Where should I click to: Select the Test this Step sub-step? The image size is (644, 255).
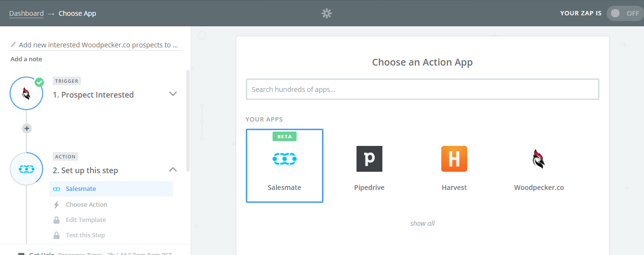click(x=85, y=235)
